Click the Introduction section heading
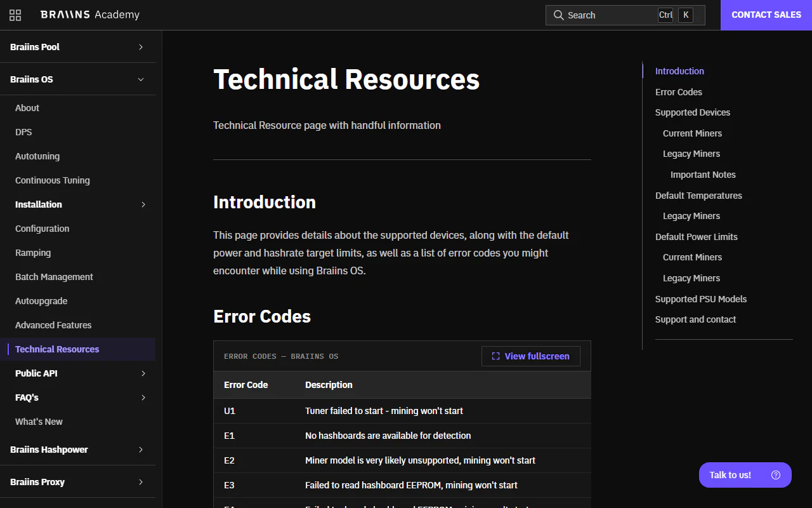 [265, 202]
